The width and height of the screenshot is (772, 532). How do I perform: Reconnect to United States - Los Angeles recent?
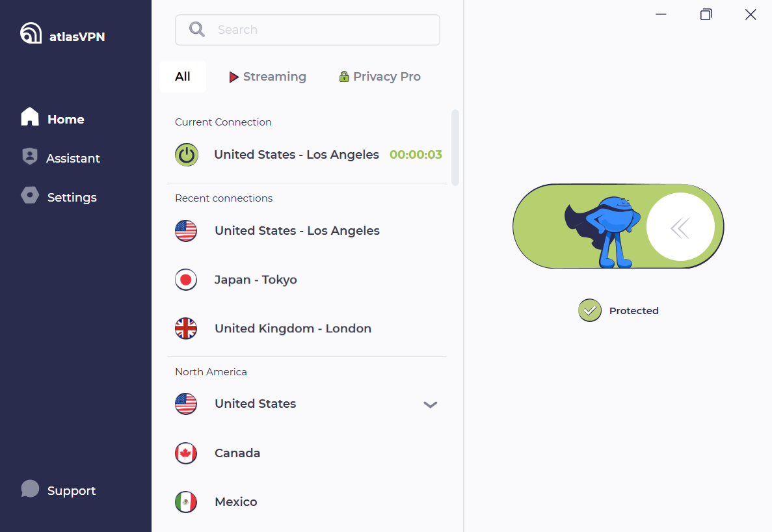point(307,231)
